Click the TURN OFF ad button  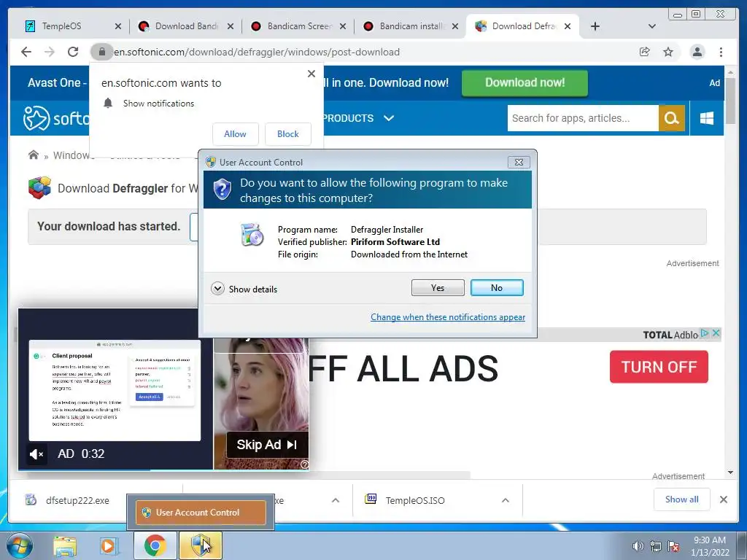pyautogui.click(x=659, y=367)
